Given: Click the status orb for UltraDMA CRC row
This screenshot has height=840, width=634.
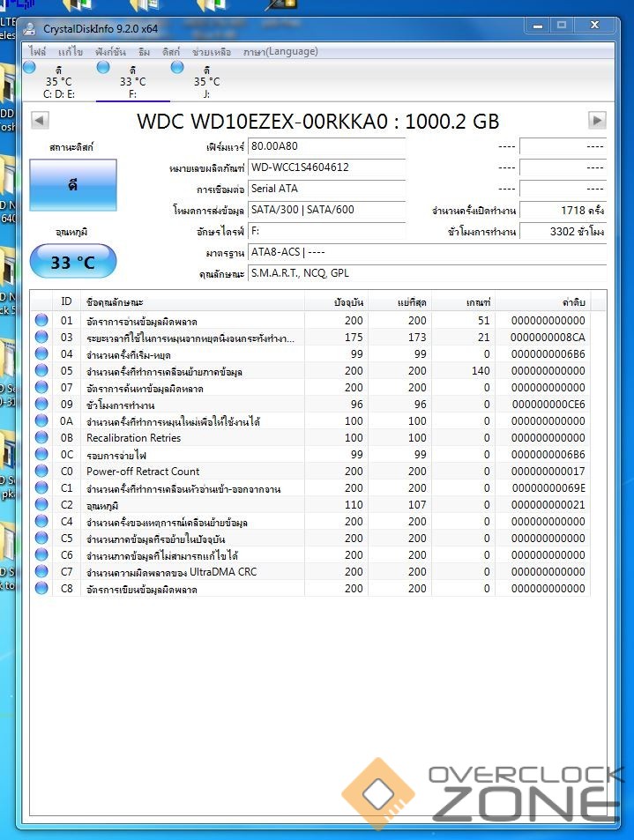Looking at the screenshot, I should (x=41, y=572).
